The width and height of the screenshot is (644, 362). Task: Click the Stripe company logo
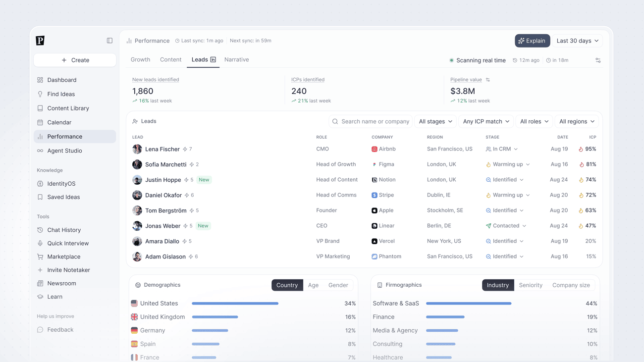[x=375, y=195]
